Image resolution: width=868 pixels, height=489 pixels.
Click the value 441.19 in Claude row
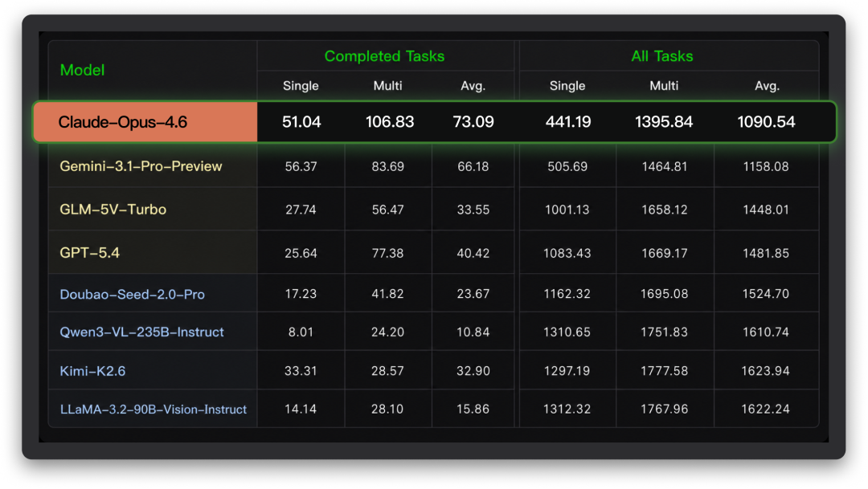point(568,122)
